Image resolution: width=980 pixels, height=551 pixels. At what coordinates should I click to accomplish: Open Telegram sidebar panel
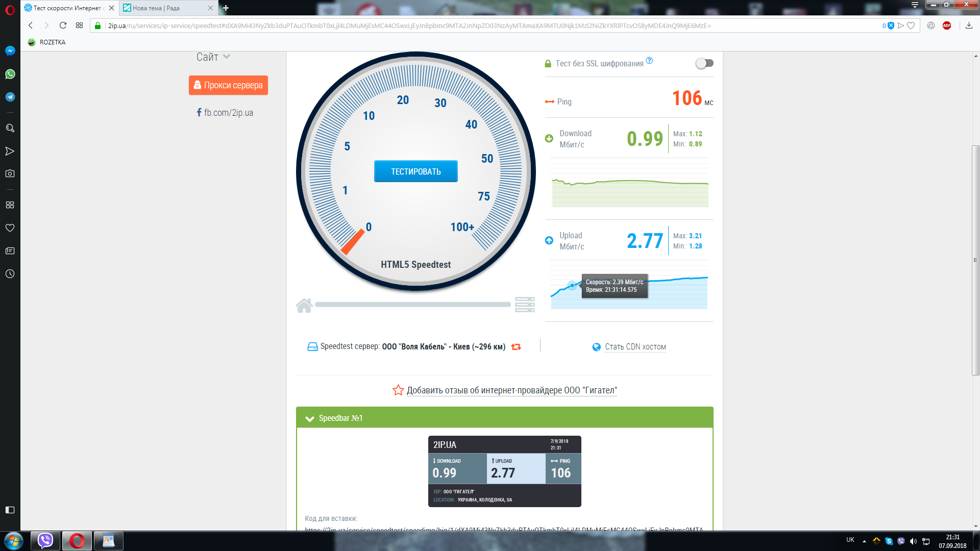pos(10,97)
